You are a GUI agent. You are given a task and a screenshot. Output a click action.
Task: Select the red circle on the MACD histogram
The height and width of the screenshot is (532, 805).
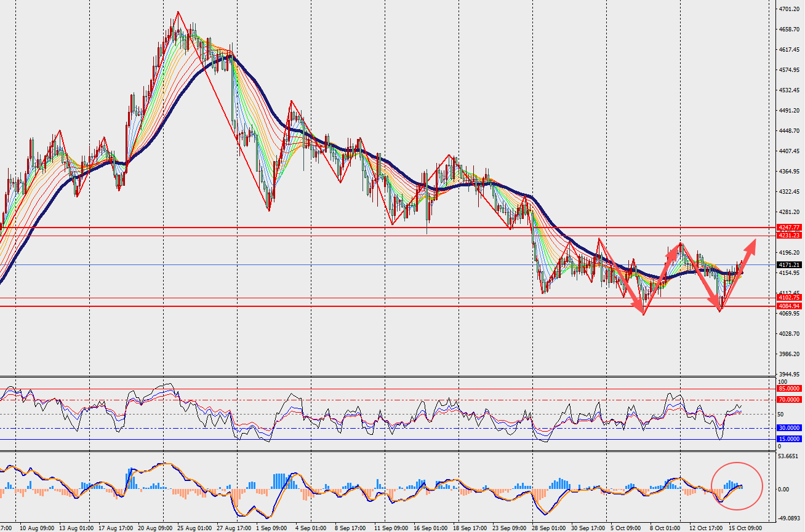click(737, 485)
